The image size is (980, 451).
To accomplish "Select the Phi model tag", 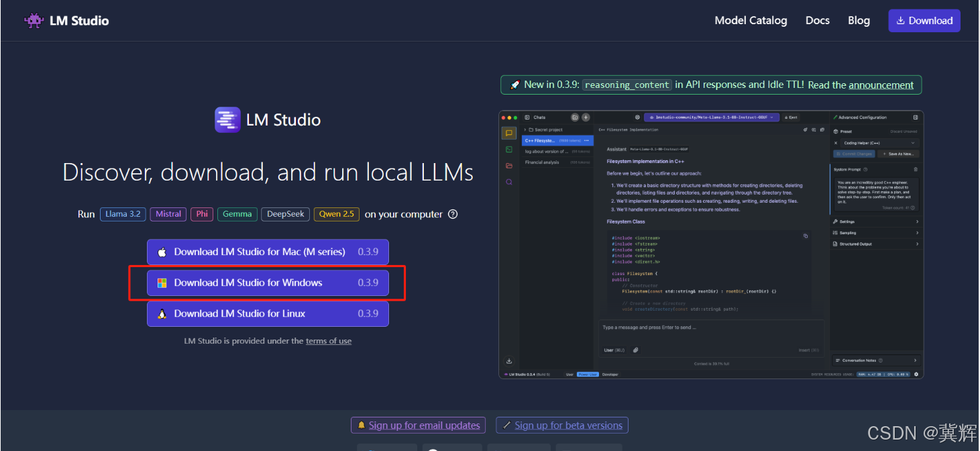I will [202, 214].
